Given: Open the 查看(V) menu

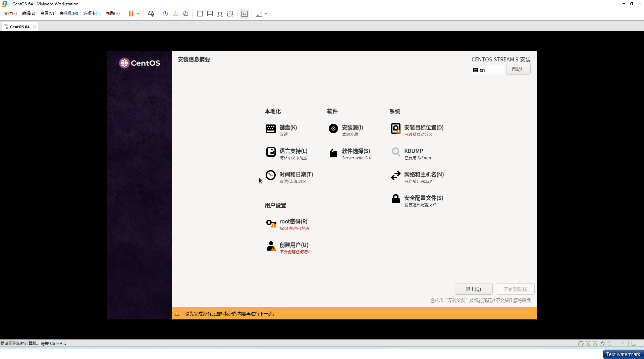Looking at the screenshot, I should click(47, 13).
